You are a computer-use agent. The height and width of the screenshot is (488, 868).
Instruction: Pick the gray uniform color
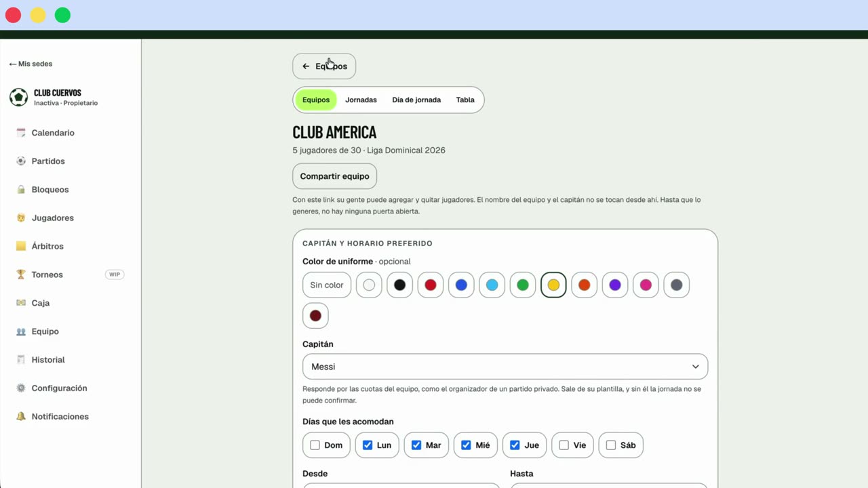click(677, 285)
